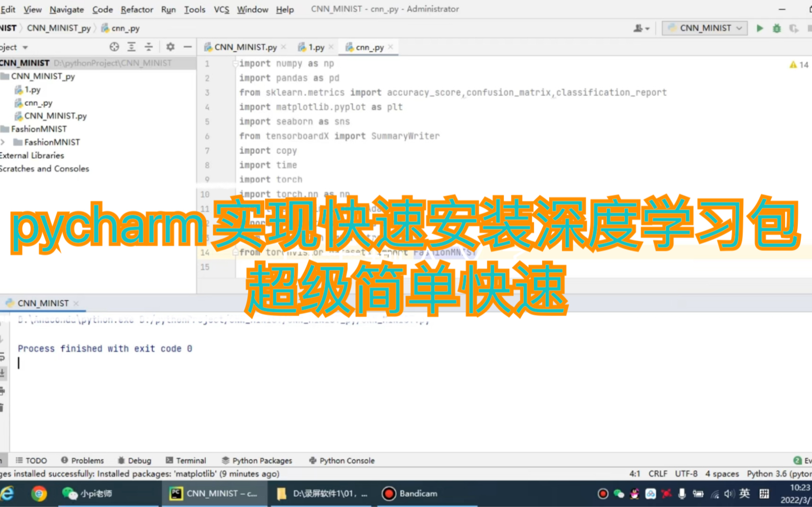The height and width of the screenshot is (507, 812).
Task: Click "Process finished with exit code 0" output
Action: [x=105, y=349]
